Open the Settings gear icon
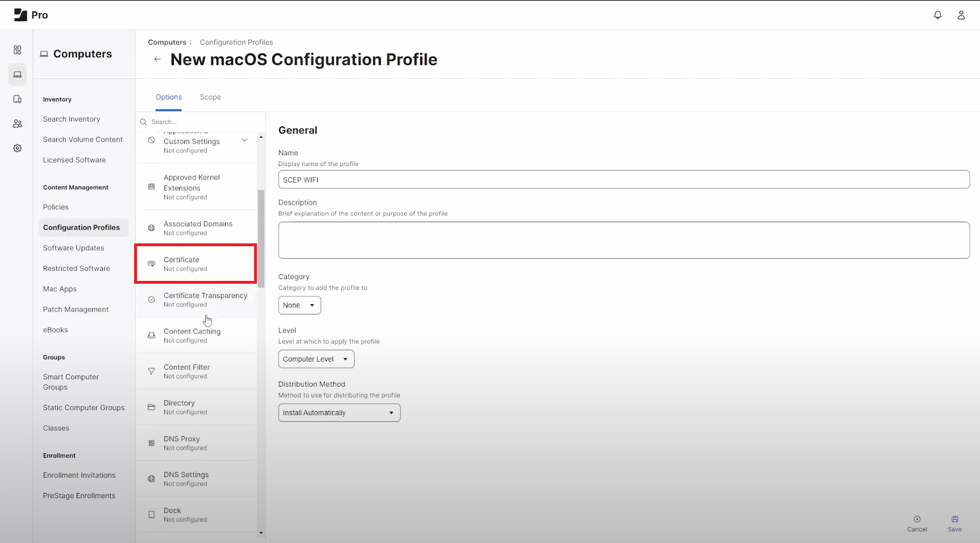980x543 pixels. pos(18,148)
